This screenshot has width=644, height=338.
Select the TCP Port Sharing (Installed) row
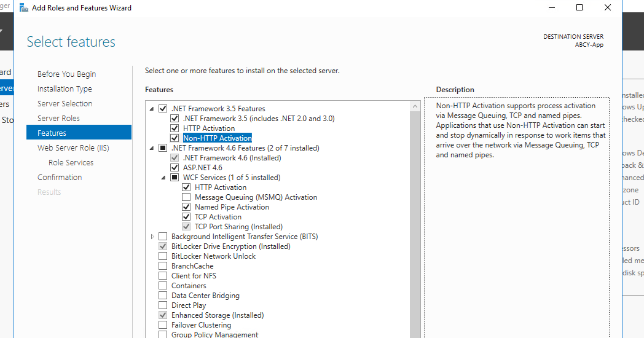(x=238, y=227)
